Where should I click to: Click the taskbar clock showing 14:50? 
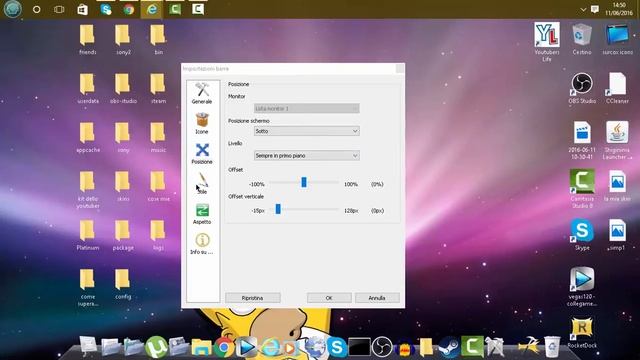(619, 9)
